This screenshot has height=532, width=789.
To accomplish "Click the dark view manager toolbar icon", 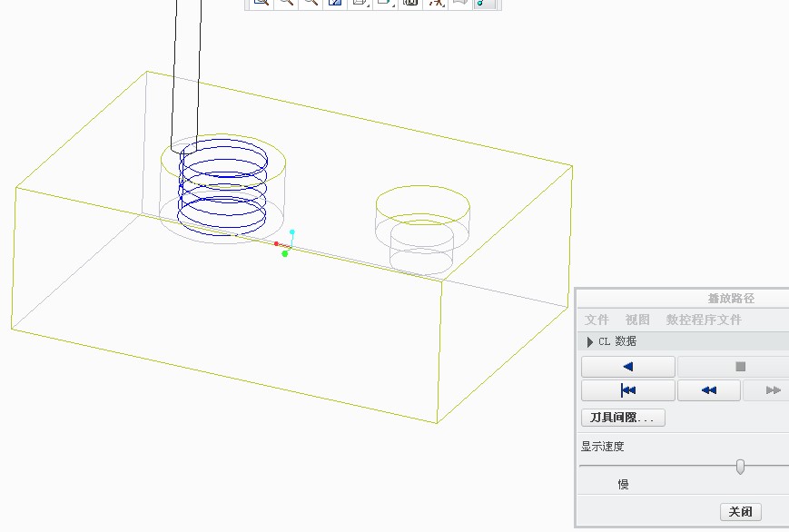I will (x=410, y=3).
